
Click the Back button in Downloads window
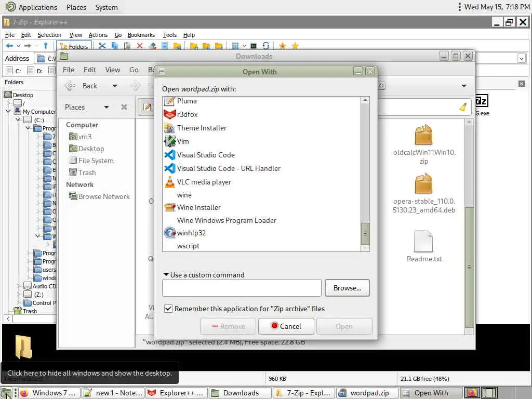(x=81, y=86)
